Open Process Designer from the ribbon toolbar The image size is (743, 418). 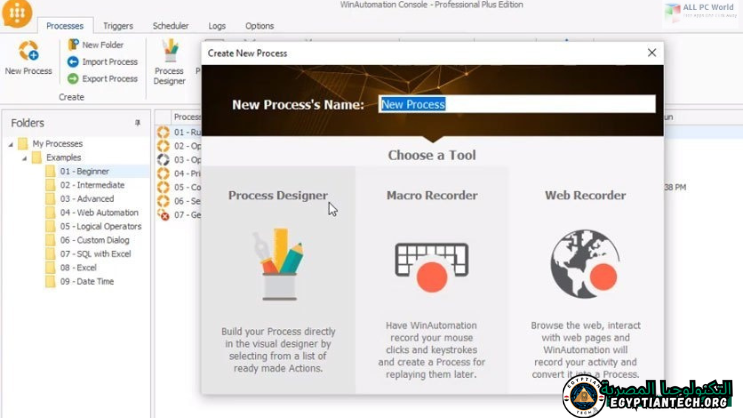(170, 60)
